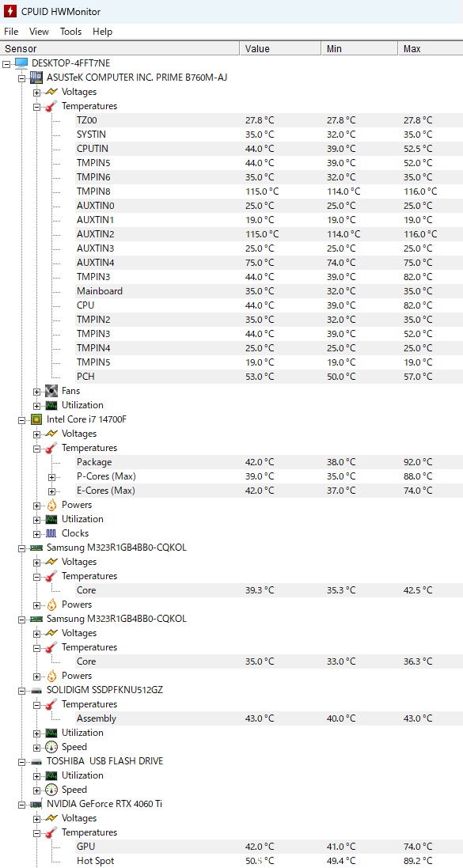Screen dimensions: 463x868
Task: Click the Utilization graph icon under Intel Core i7
Action: 51,519
